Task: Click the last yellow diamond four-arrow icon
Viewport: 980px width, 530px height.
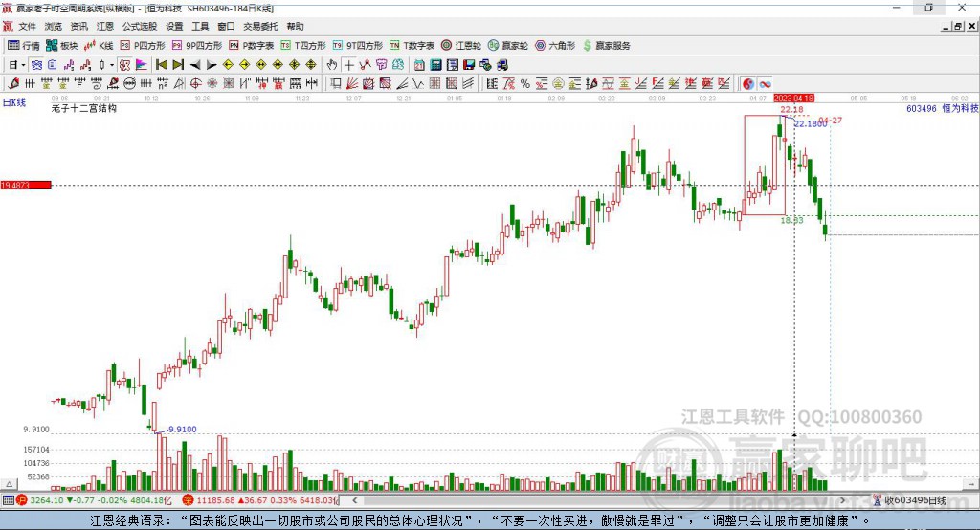Action: [311, 65]
